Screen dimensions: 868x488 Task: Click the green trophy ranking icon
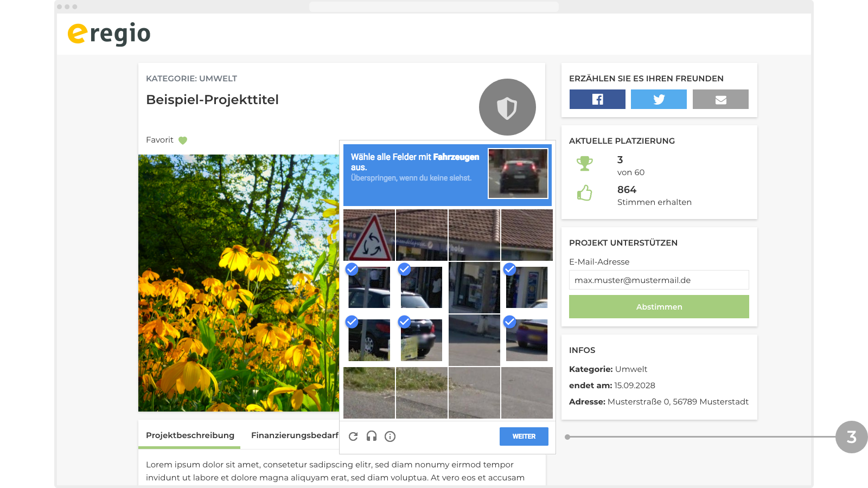585,163
